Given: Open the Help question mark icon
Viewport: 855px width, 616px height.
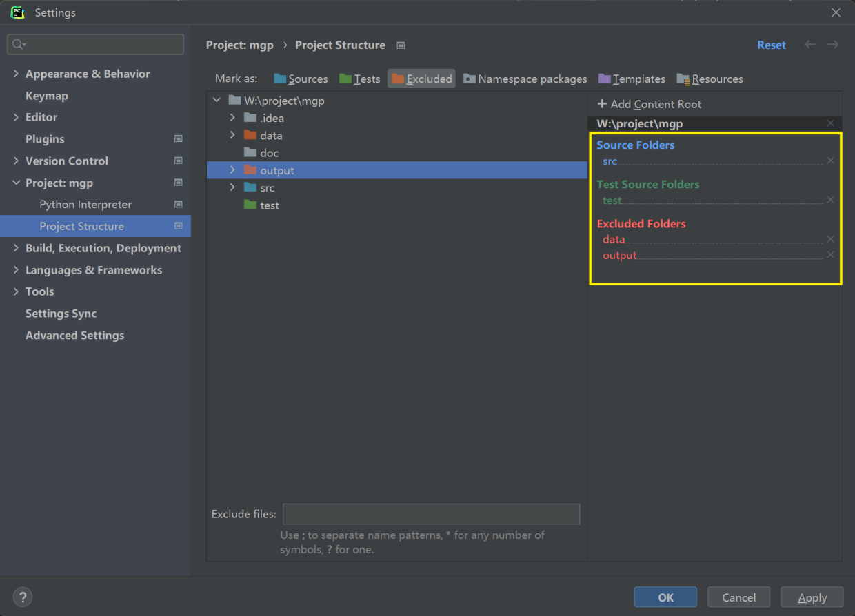Looking at the screenshot, I should pyautogui.click(x=22, y=597).
